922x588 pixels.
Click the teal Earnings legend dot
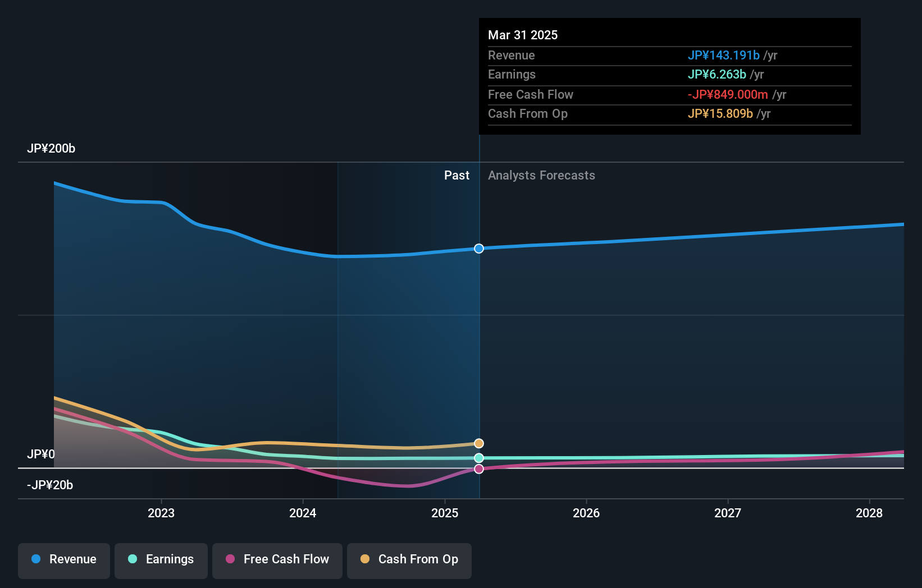coord(133,559)
